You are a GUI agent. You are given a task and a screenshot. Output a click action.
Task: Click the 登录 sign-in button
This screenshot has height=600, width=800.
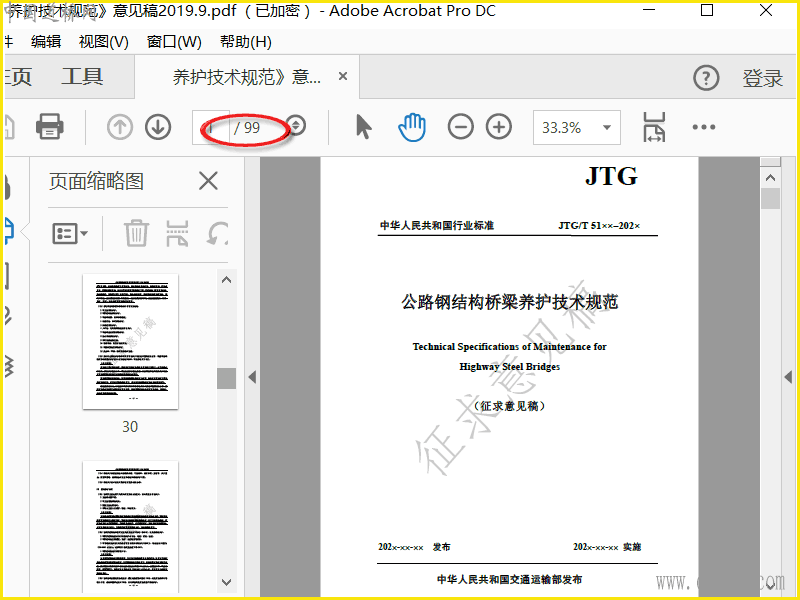[x=762, y=78]
